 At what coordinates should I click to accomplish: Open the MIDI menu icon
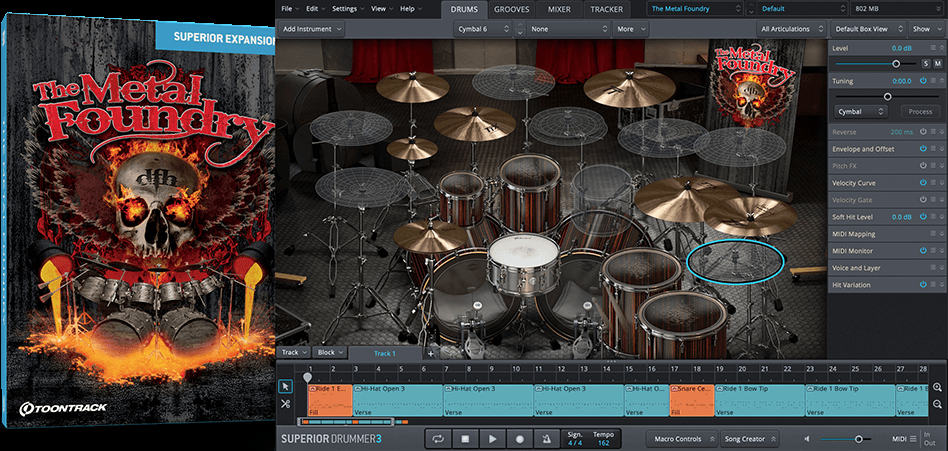pyautogui.click(x=911, y=439)
